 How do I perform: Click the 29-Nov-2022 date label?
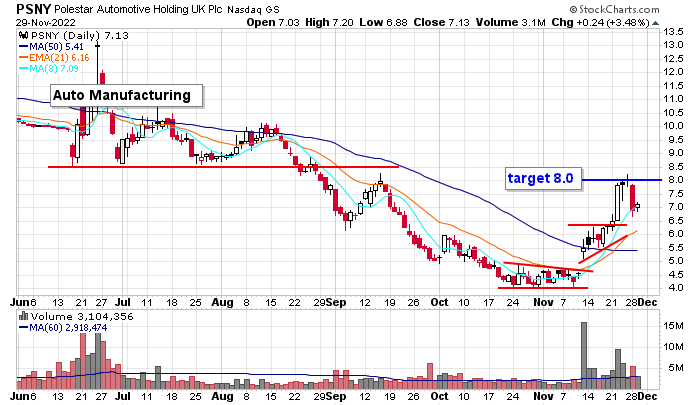46,22
